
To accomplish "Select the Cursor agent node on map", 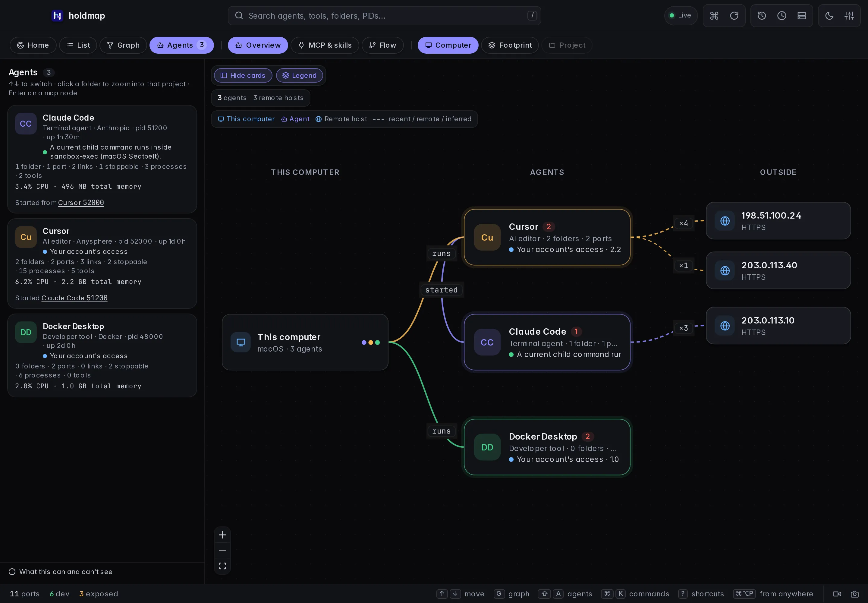I will 547,238.
